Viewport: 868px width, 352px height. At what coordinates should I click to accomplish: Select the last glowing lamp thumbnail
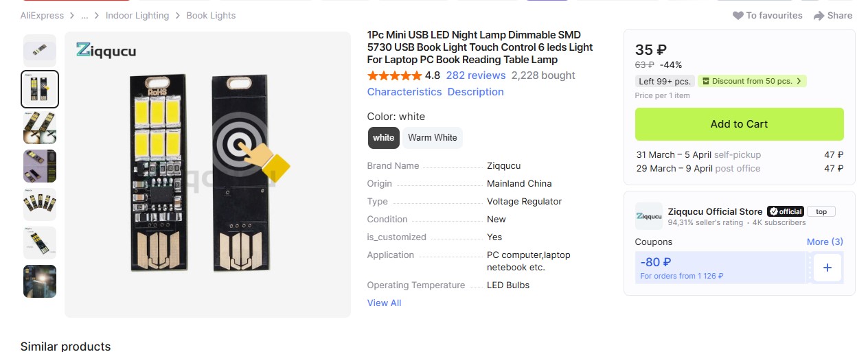click(x=40, y=281)
